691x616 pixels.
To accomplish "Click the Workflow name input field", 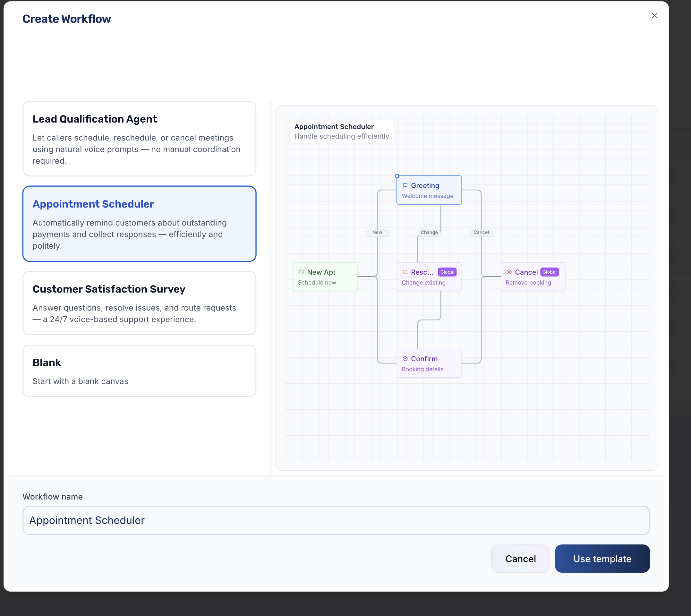I will pyautogui.click(x=336, y=520).
